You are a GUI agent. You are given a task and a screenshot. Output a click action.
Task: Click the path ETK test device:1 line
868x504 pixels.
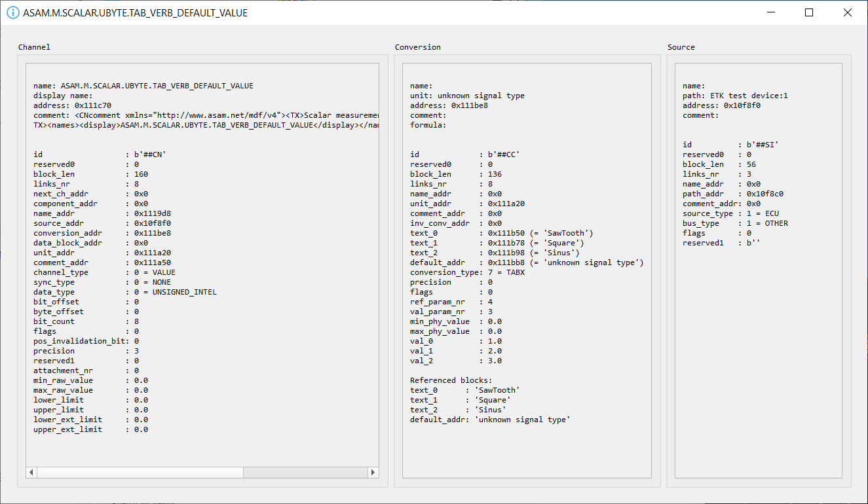point(735,96)
